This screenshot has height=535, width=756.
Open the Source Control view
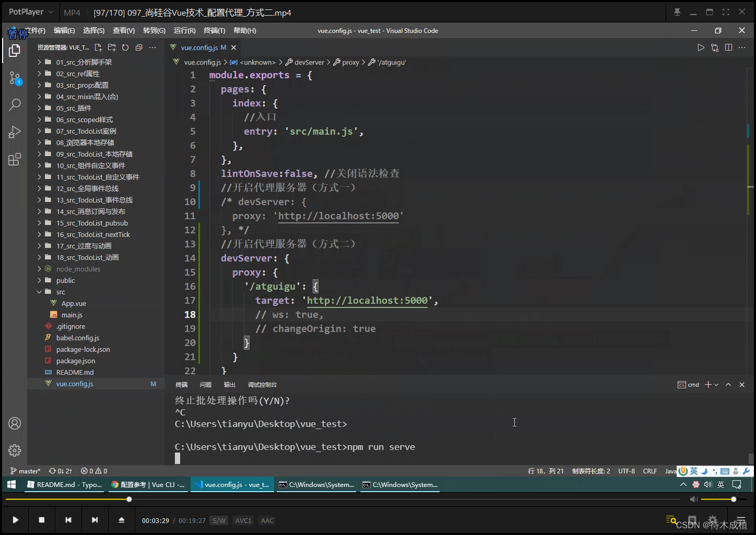click(15, 79)
